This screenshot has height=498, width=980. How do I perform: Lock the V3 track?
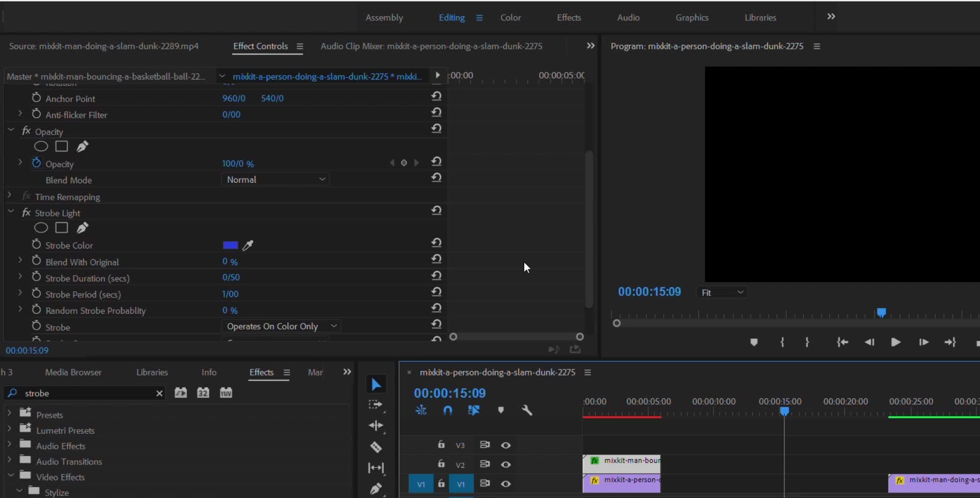(441, 445)
